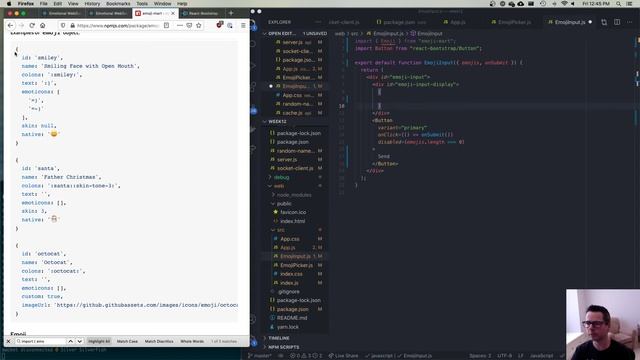Open the File menu in menu bar
The height and width of the screenshot is (360, 640).
click(x=43, y=4)
